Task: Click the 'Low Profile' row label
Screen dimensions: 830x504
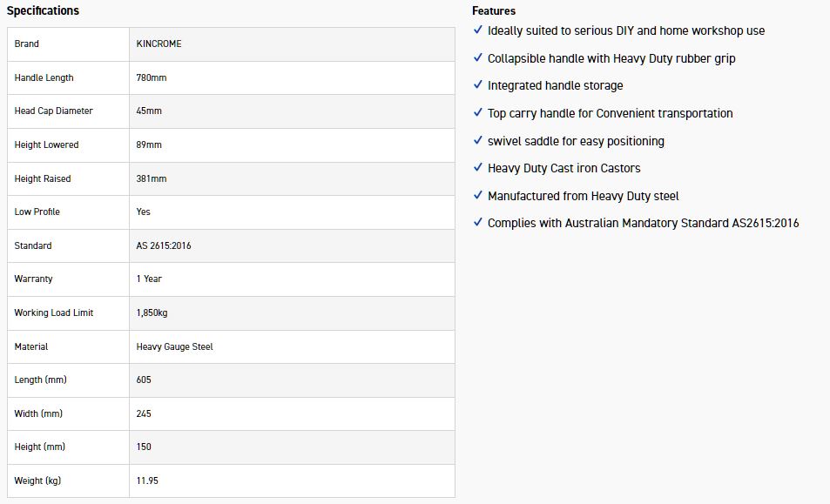Action: pos(37,212)
